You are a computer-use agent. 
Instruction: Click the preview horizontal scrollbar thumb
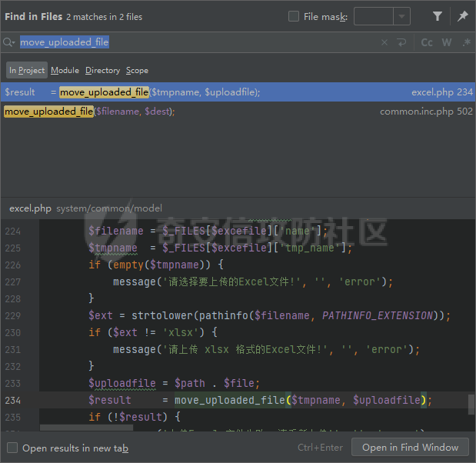click(x=87, y=428)
